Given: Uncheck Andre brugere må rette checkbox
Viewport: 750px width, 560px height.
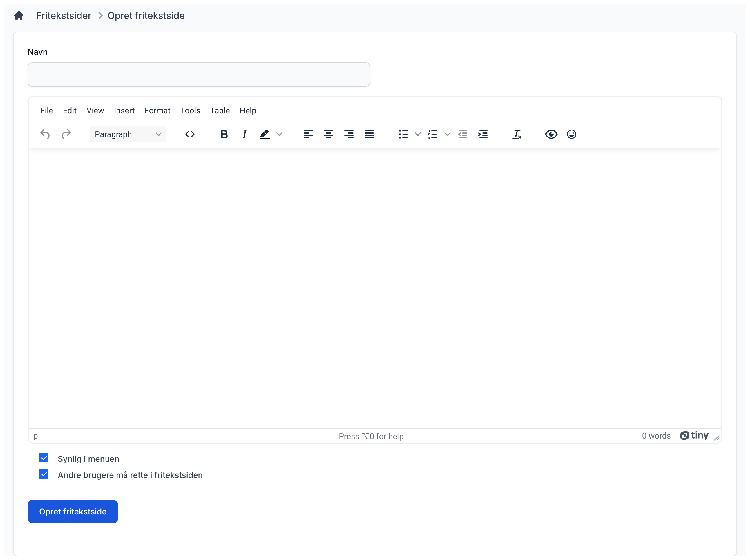Looking at the screenshot, I should [44, 474].
